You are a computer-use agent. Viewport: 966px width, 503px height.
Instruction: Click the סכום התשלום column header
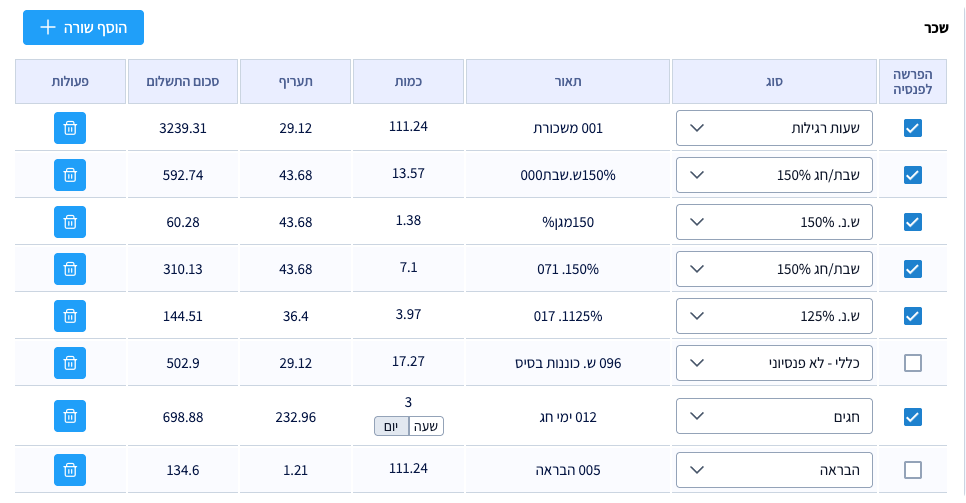[182, 81]
